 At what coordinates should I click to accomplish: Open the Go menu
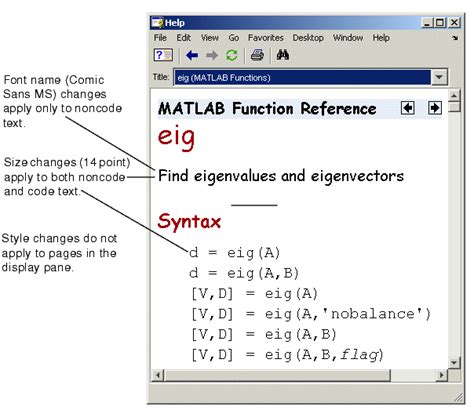point(234,38)
